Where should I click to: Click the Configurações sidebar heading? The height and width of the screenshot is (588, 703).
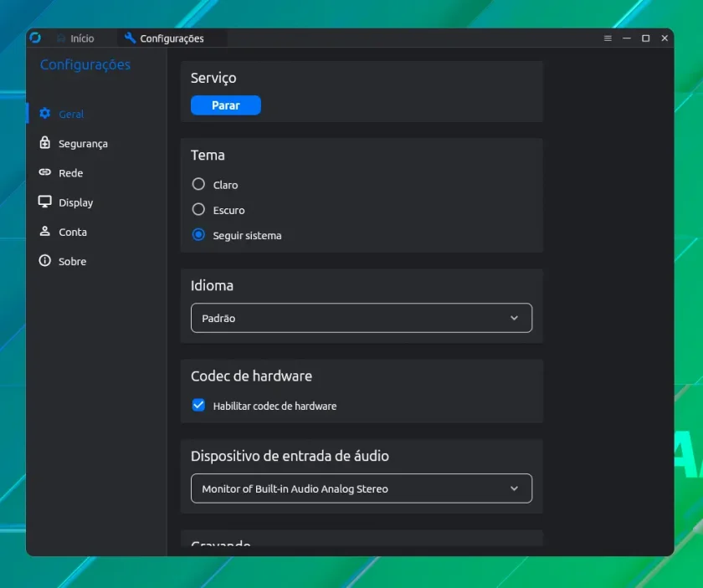click(x=85, y=65)
